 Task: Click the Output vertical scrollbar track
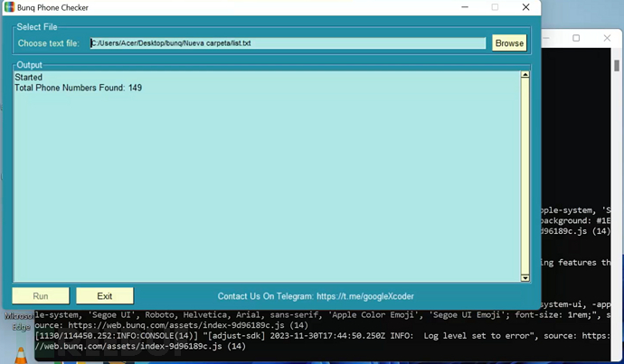click(525, 176)
